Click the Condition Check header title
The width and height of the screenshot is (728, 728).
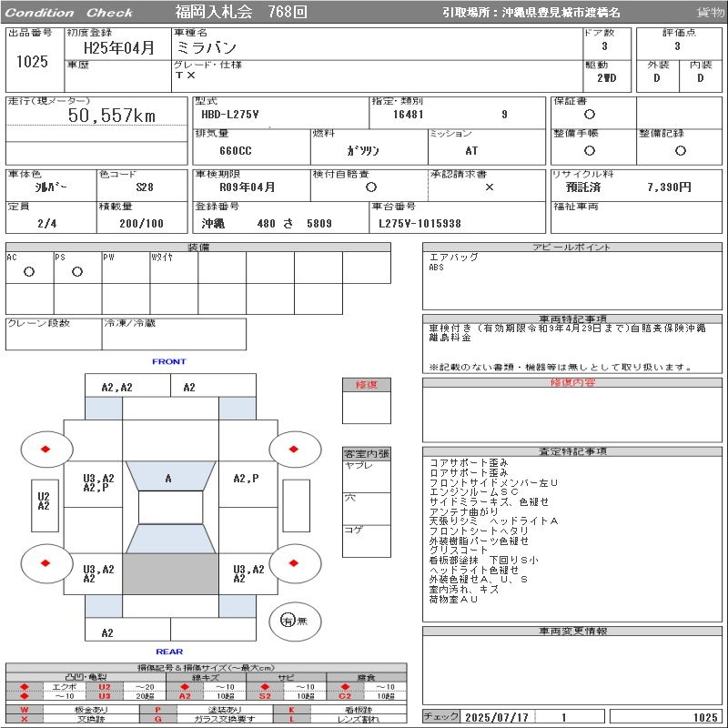click(69, 13)
